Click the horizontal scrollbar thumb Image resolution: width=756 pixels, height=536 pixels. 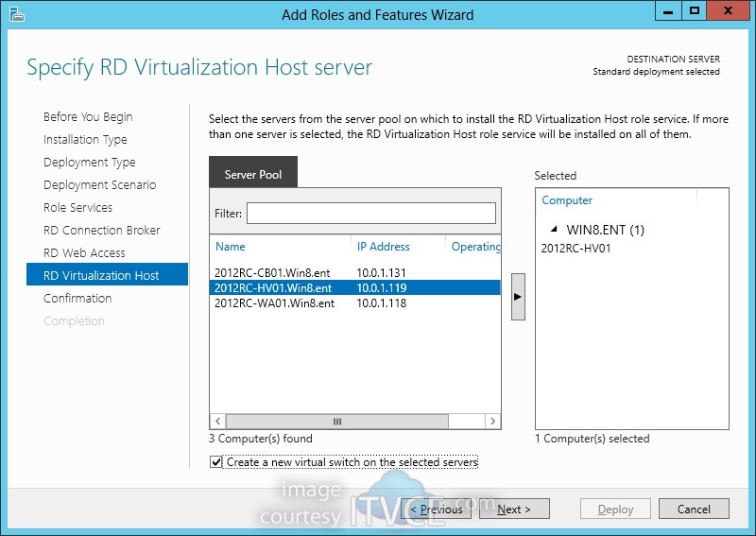337,422
